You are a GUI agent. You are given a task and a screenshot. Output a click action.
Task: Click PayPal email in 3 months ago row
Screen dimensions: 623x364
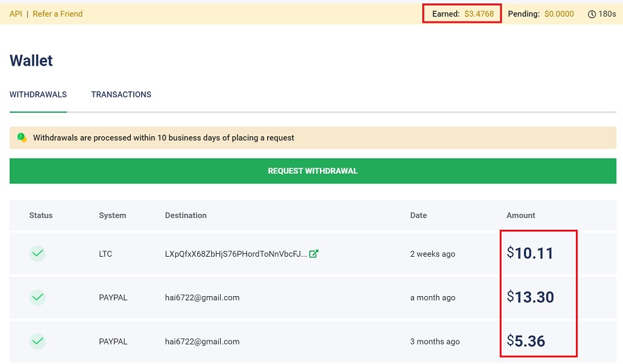[x=202, y=341]
